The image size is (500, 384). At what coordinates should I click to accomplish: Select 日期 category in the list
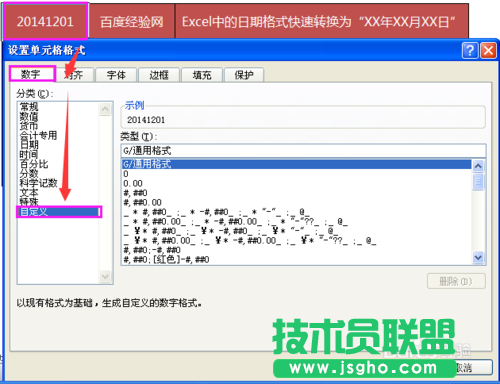[29, 144]
